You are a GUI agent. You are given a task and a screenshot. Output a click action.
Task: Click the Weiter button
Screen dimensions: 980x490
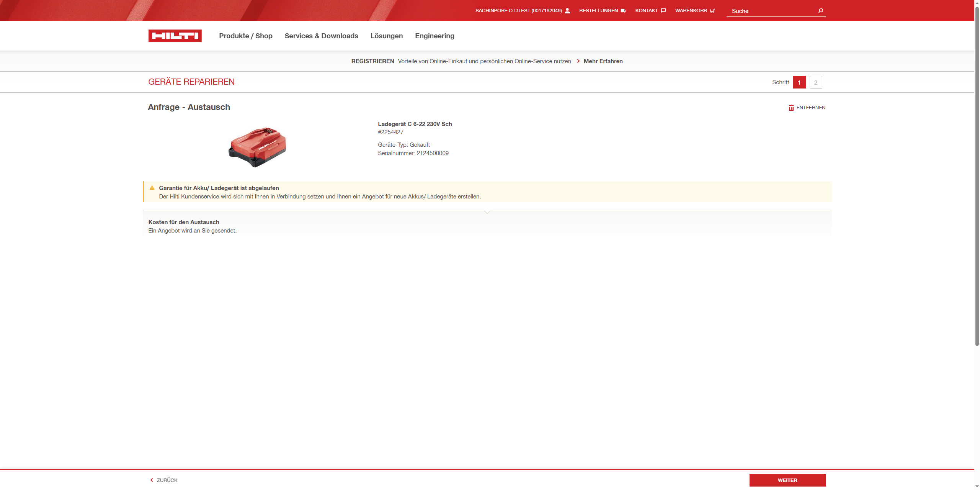[787, 480]
